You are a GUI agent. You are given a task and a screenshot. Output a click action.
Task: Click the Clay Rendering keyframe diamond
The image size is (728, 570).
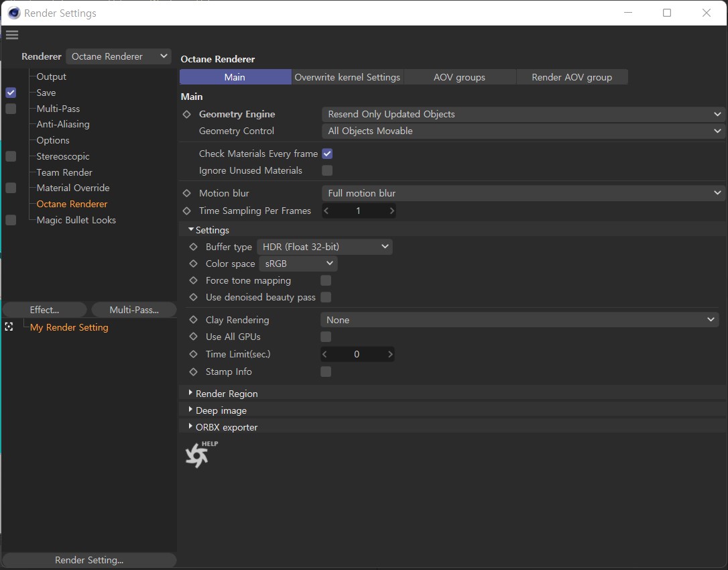[x=194, y=320]
